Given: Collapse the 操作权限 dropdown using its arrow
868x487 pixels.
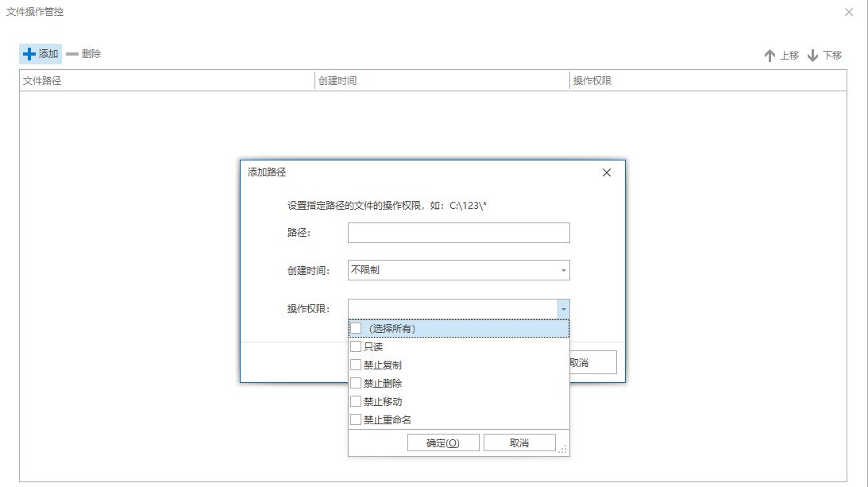Looking at the screenshot, I should click(x=564, y=309).
